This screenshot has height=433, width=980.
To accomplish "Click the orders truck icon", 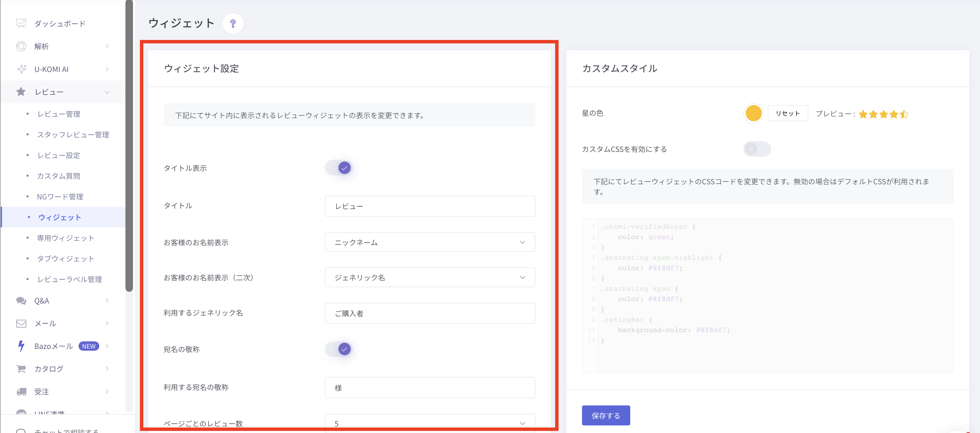I will [21, 392].
